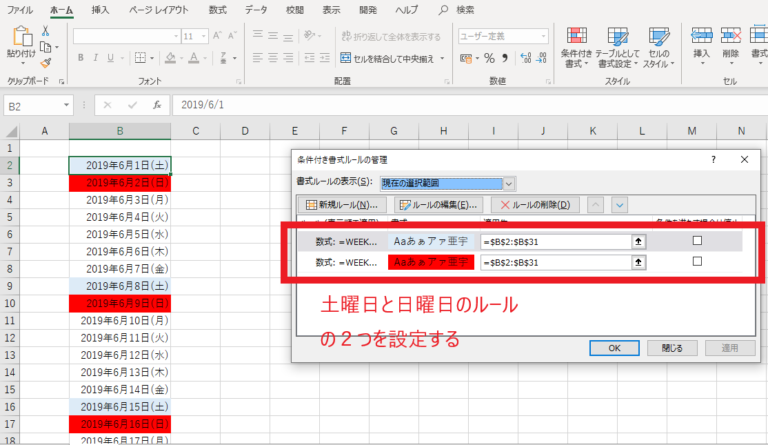Select the Format Painter brush icon
768x445 pixels.
[46, 63]
